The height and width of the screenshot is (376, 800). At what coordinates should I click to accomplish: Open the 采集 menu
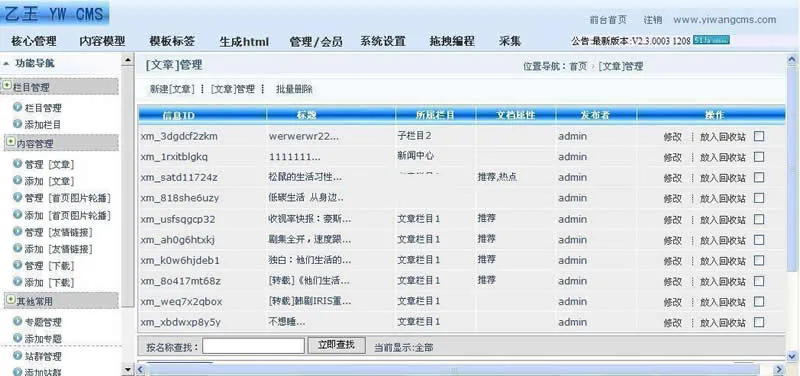coord(510,41)
